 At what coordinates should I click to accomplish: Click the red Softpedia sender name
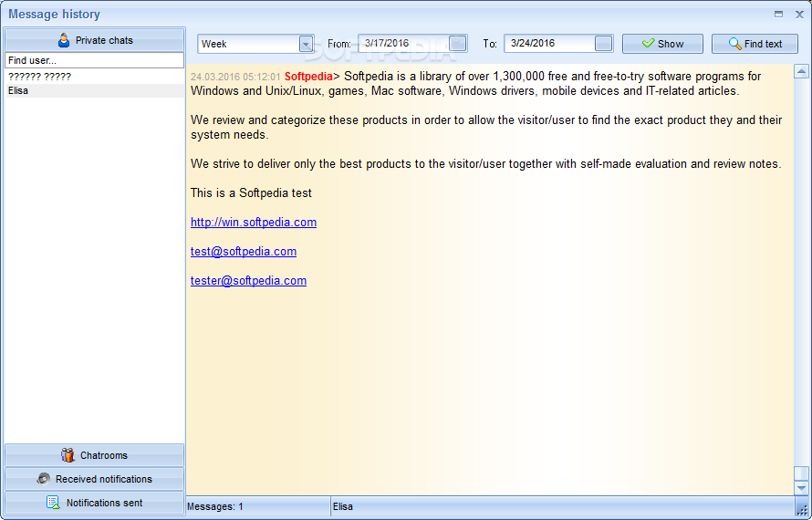(x=308, y=77)
